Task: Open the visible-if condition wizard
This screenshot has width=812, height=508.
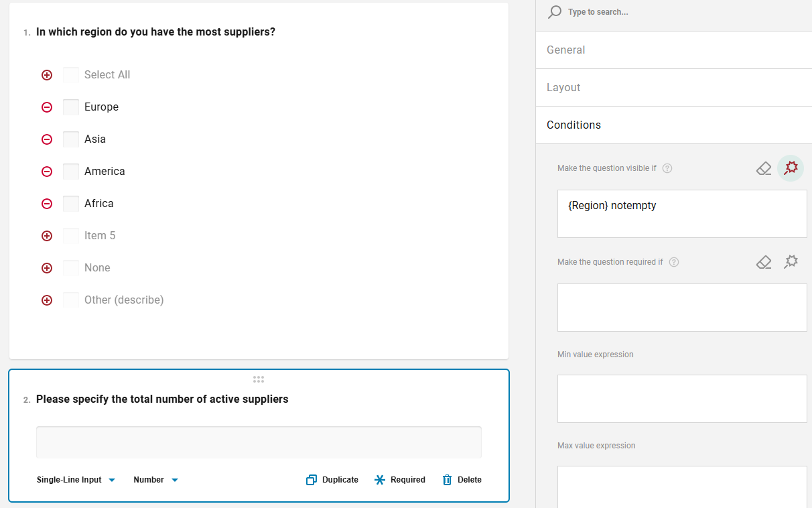Action: point(791,168)
